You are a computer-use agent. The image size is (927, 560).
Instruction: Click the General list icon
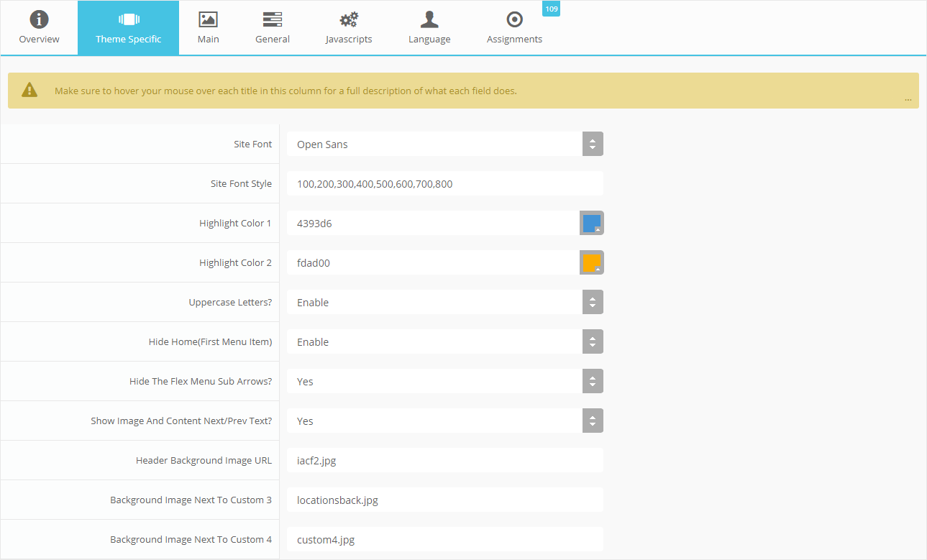click(x=273, y=19)
